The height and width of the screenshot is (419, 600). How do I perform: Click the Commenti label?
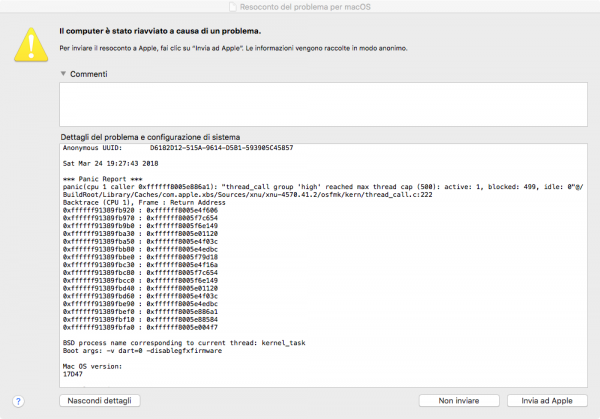coord(89,74)
